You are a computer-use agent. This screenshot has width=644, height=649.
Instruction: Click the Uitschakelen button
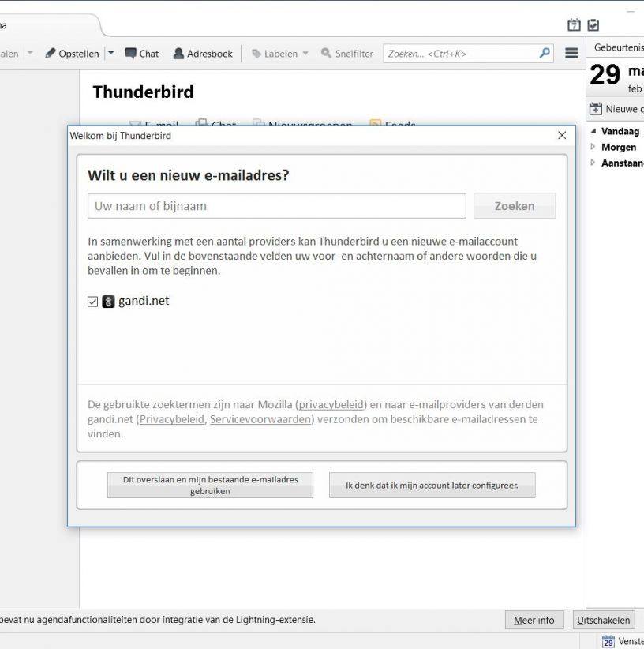pyautogui.click(x=604, y=620)
